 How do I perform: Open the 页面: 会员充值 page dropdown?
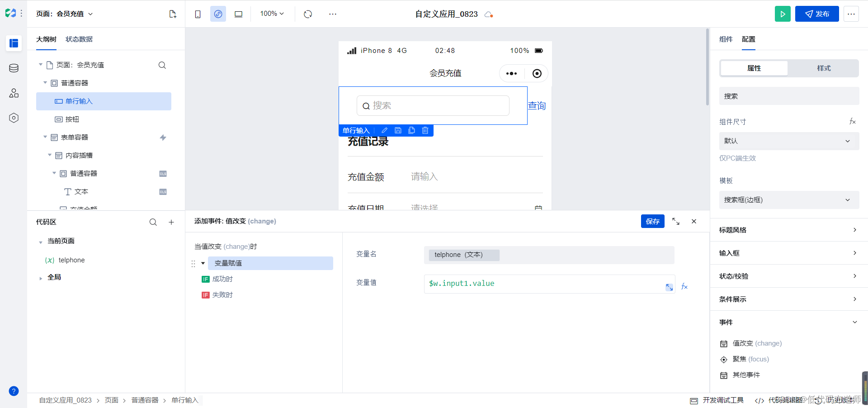coord(65,14)
